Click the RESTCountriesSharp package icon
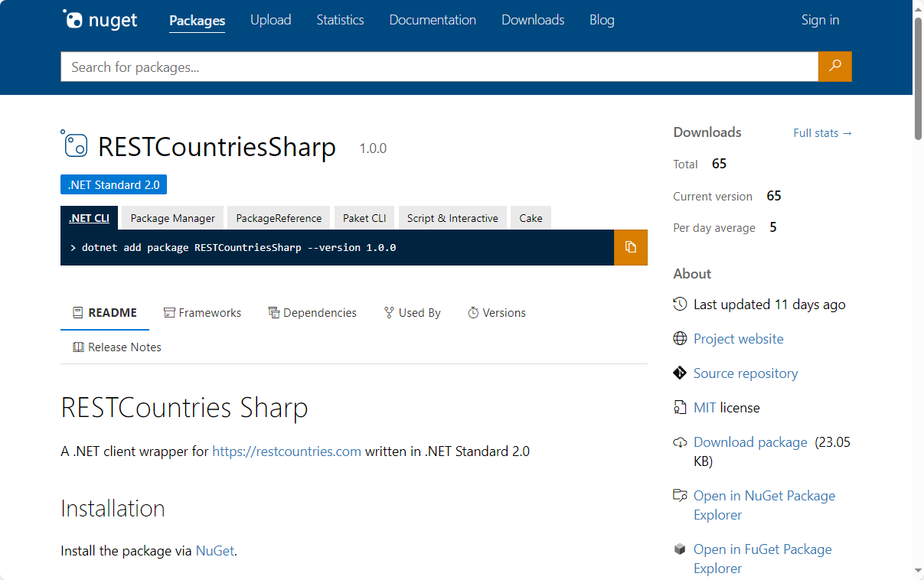Screen dimensions: 924x580 (x=75, y=144)
